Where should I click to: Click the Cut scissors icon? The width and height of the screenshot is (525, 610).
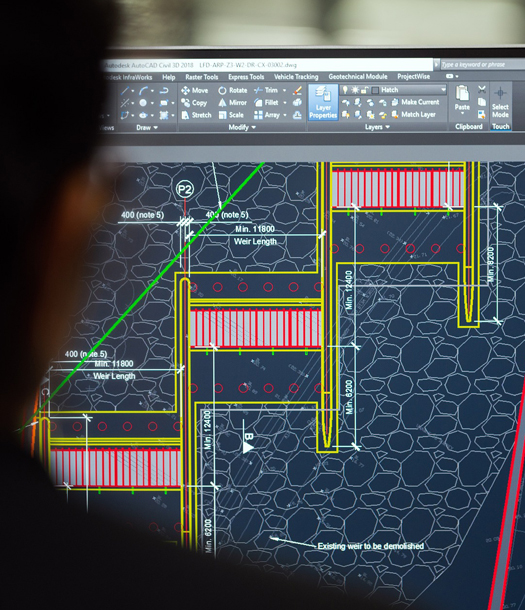click(482, 89)
